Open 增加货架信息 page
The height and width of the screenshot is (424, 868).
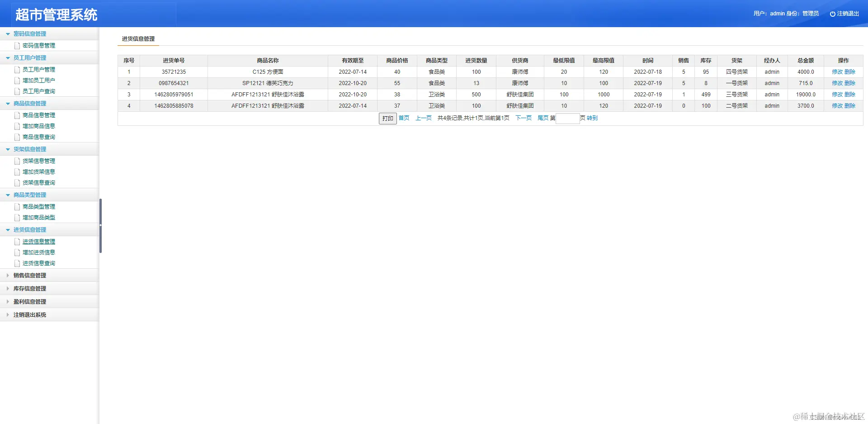coord(39,172)
